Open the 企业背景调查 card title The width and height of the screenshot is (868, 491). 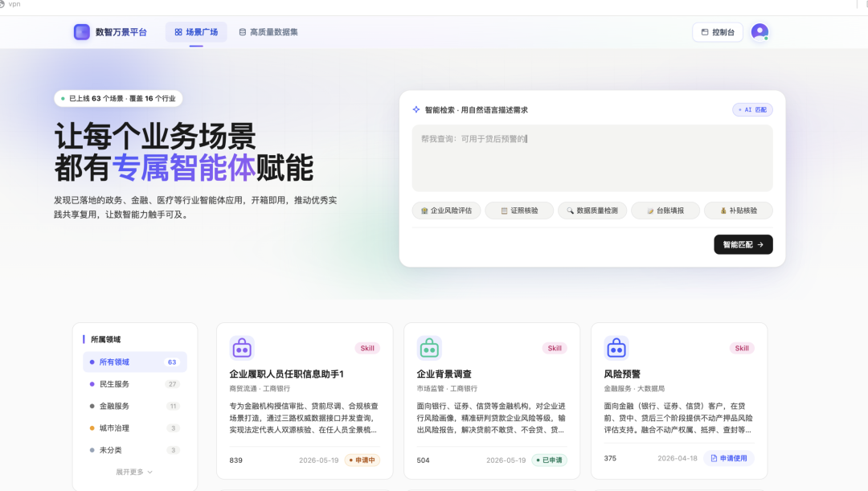(444, 374)
